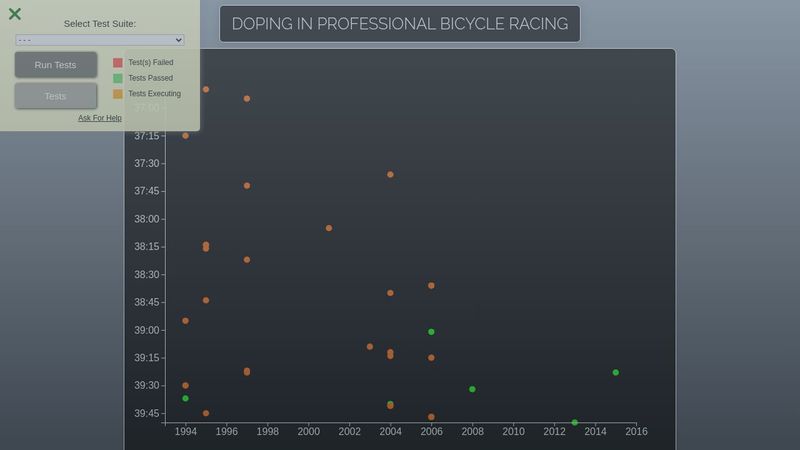This screenshot has width=800, height=450.
Task: Select the fastest orange dot in 2004
Action: coord(390,174)
